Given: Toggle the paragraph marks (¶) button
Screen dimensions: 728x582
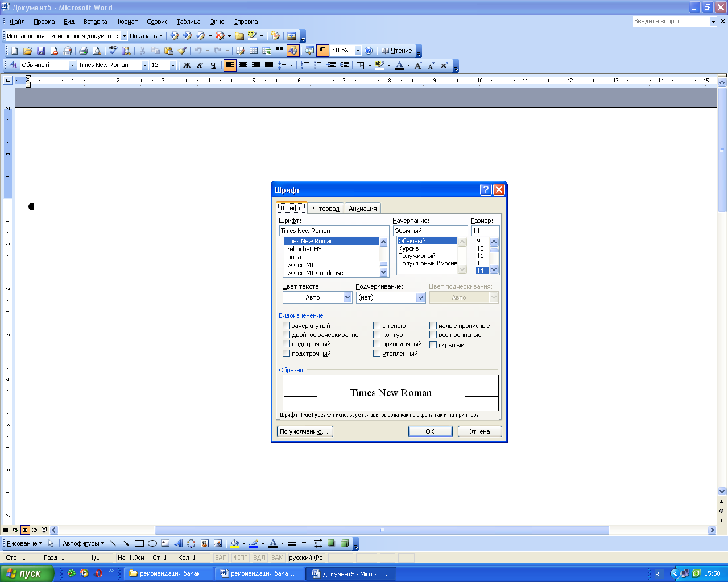Looking at the screenshot, I should point(322,51).
